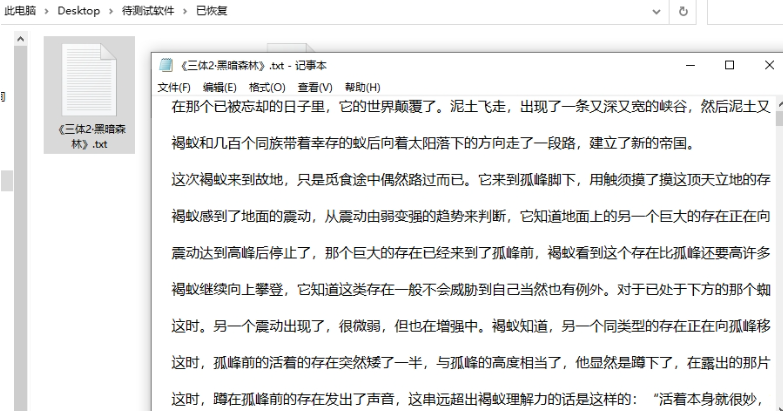
Task: Close the Notepad window
Action: 769,65
